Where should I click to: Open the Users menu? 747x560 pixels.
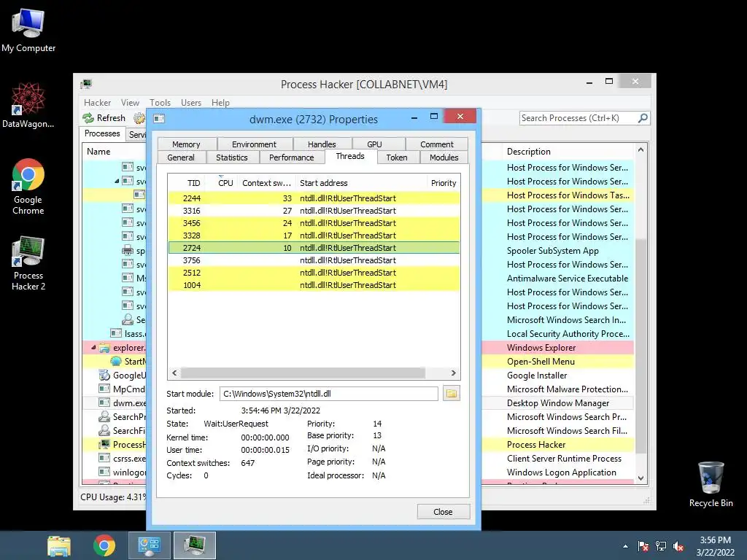tap(190, 102)
